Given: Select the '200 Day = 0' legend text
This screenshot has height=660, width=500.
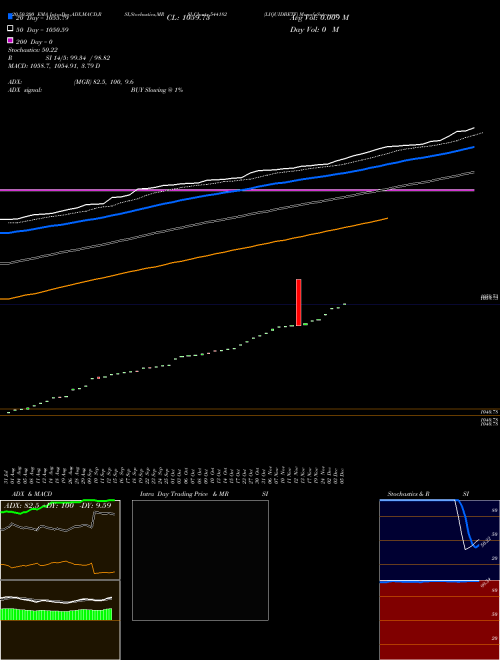Looking at the screenshot, I should pyautogui.click(x=35, y=42).
